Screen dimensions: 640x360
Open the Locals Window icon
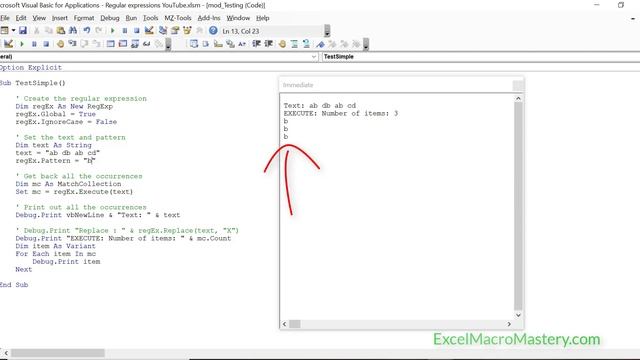[111, 44]
